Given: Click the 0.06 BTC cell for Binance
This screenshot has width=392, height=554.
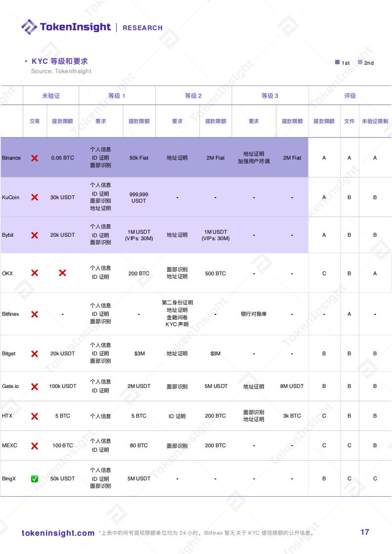Looking at the screenshot, I should click(63, 158).
